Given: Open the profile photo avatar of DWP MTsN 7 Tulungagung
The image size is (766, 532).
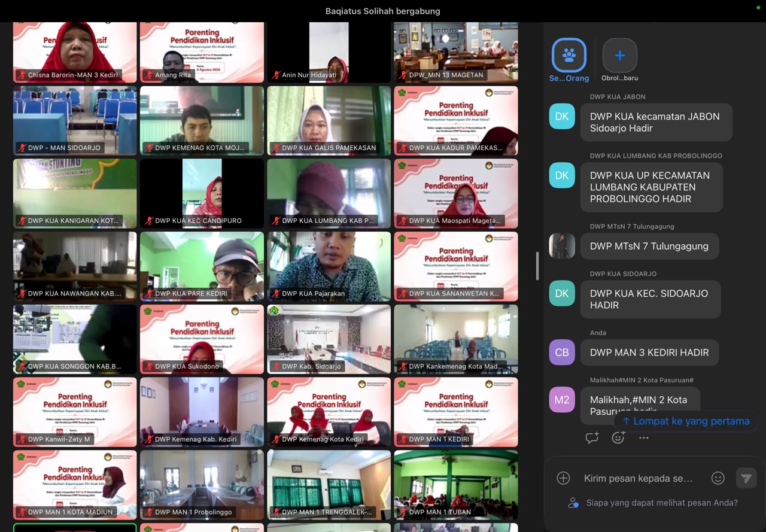Looking at the screenshot, I should point(562,246).
